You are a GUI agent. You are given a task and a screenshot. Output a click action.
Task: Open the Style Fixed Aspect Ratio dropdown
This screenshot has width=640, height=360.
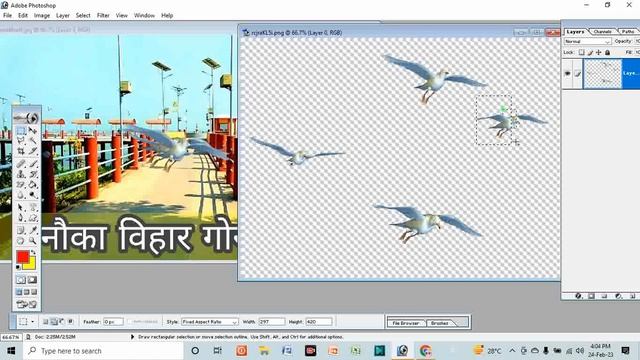tap(210, 322)
